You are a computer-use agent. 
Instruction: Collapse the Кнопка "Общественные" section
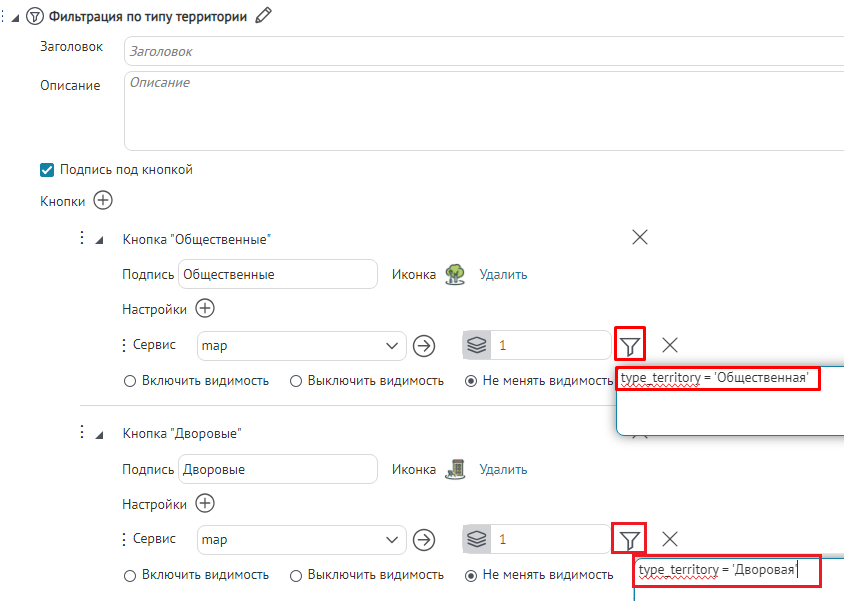[x=99, y=240]
